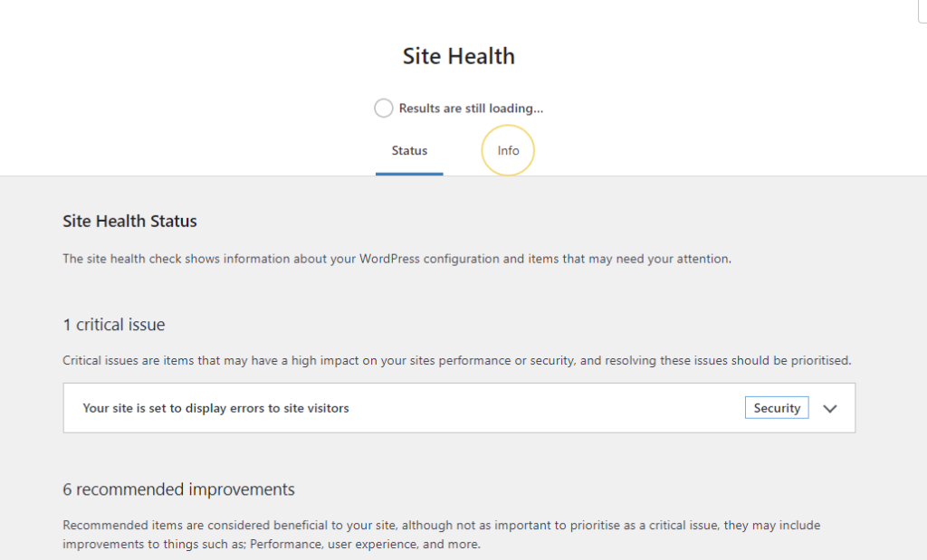Click the 'Site Health Status' heading
Viewport: 927px width, 560px height.
point(129,221)
